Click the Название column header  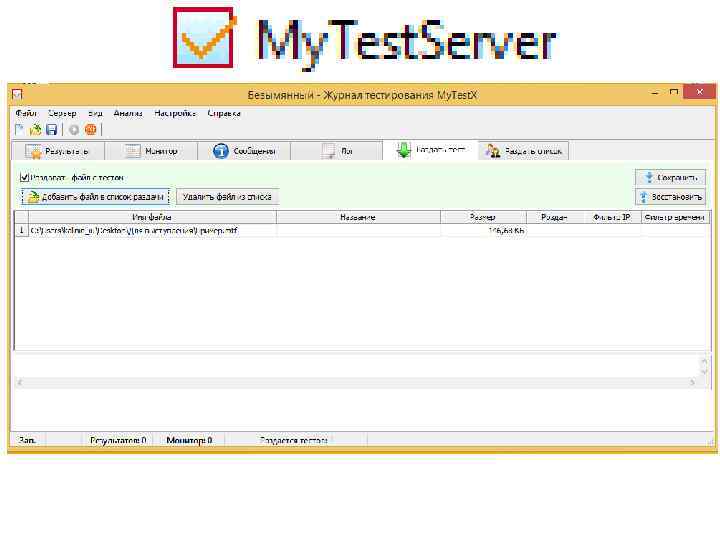click(358, 217)
